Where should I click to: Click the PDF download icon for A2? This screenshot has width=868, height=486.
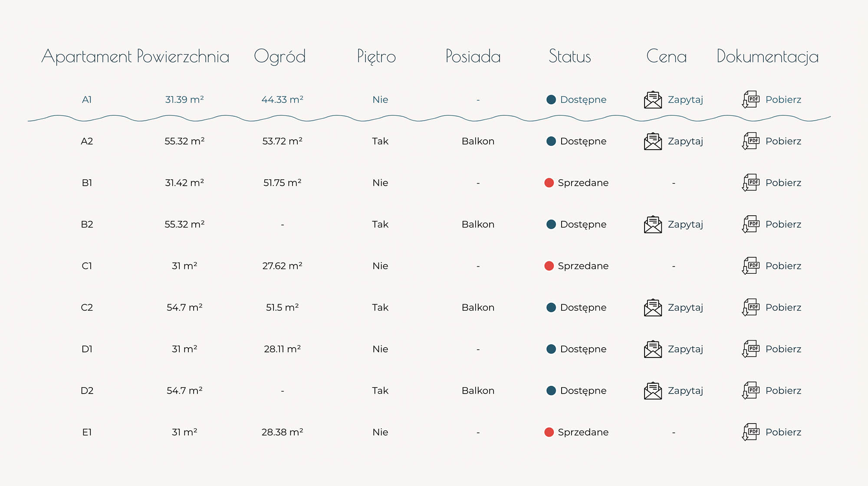tap(751, 141)
